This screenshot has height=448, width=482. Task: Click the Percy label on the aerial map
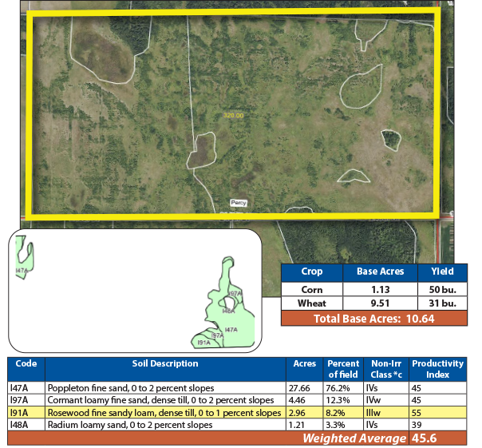pyautogui.click(x=239, y=203)
